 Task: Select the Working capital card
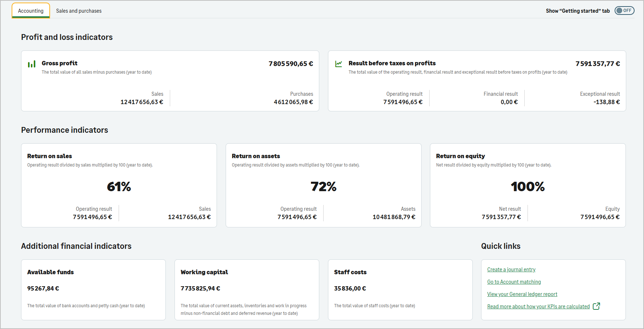coord(247,289)
